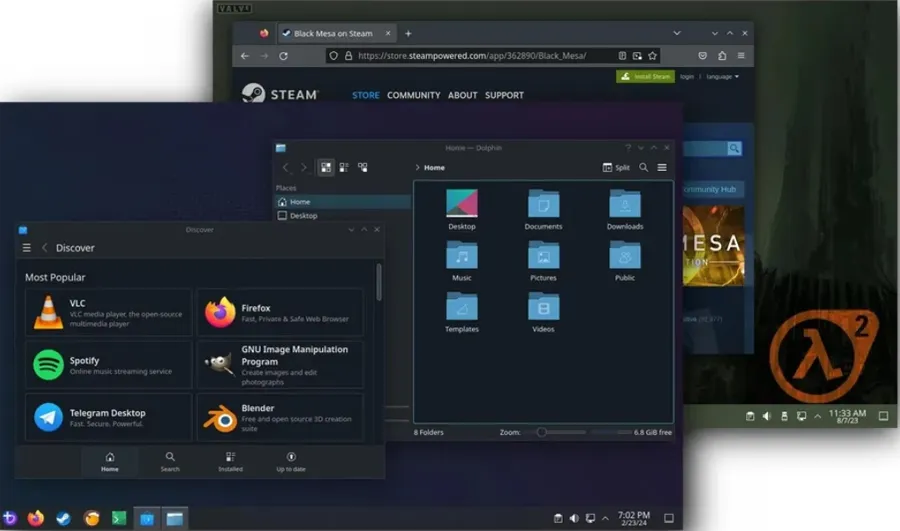Open the VLC app card in Discover

(x=108, y=312)
